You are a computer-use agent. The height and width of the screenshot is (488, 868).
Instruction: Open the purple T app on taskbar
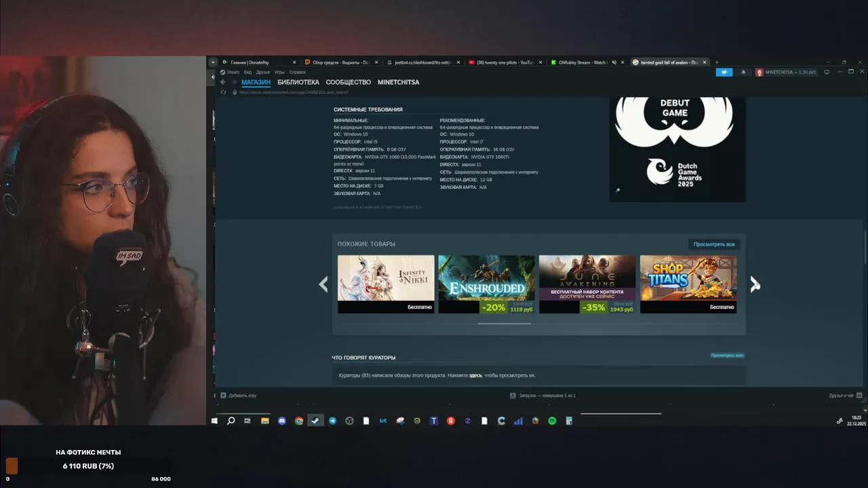pos(434,421)
